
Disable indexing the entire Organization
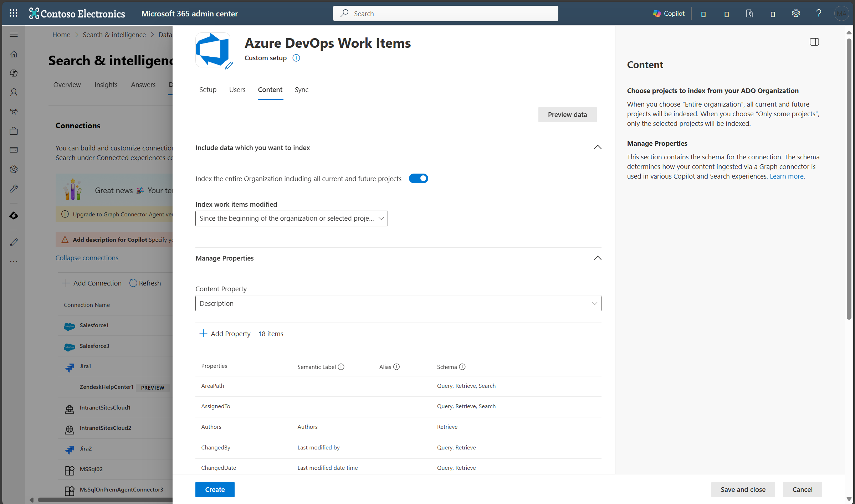[x=419, y=178]
